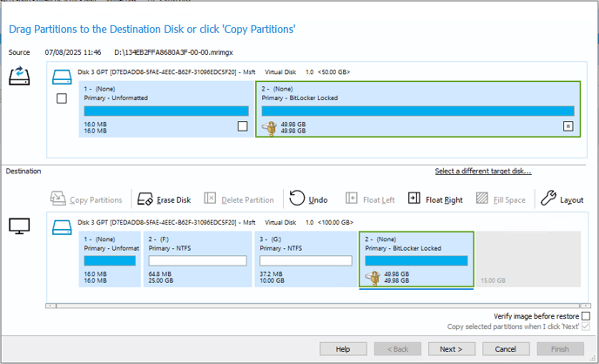Tick the source disk select-all checkbox

tap(62, 98)
